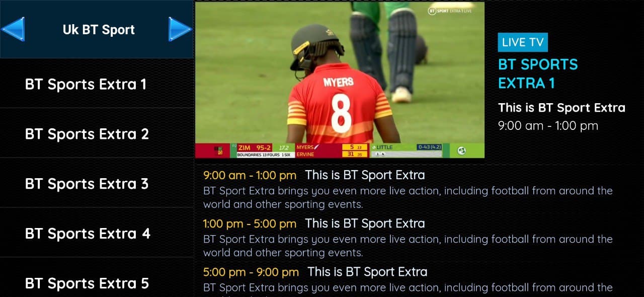Open the BT Sports Extra 3 channel
The image size is (644, 297).
pyautogui.click(x=97, y=183)
